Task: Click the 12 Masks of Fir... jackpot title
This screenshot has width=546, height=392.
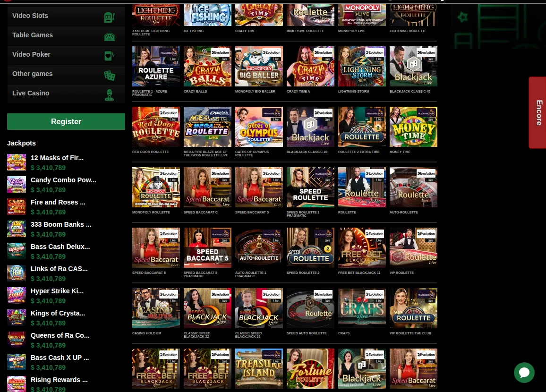Action: [57, 158]
